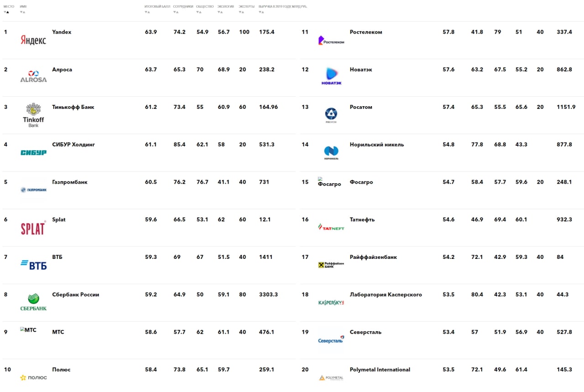
Task: Click the blue ВТБ logo
Action: [33, 265]
